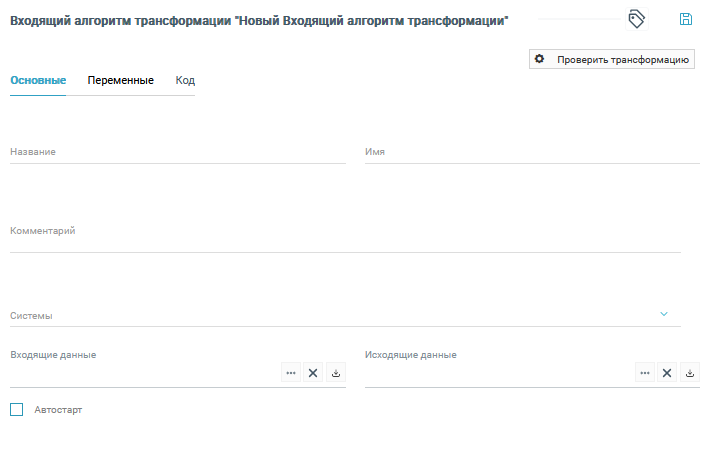
Task: Click into the Имя text field
Action: tap(532, 152)
